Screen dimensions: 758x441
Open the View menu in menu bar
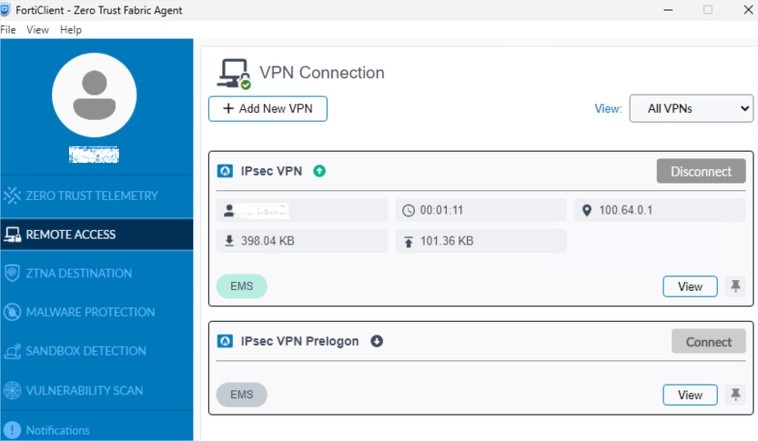(x=37, y=30)
